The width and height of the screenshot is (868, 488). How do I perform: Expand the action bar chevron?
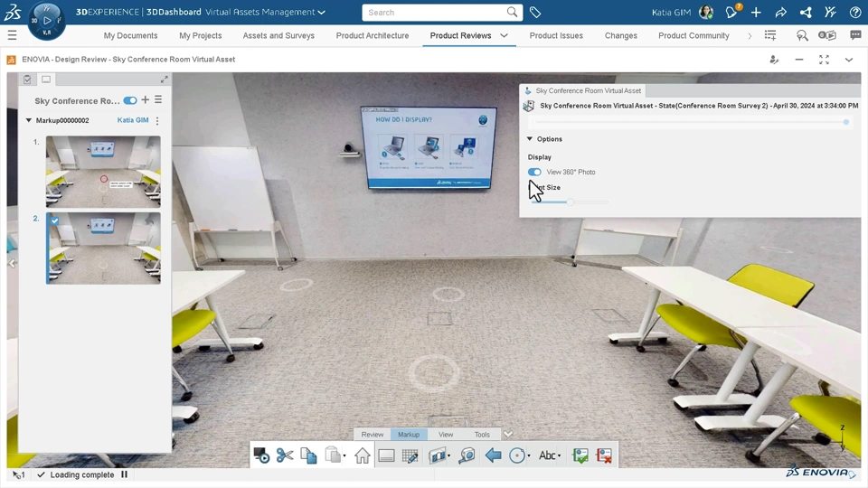[508, 434]
